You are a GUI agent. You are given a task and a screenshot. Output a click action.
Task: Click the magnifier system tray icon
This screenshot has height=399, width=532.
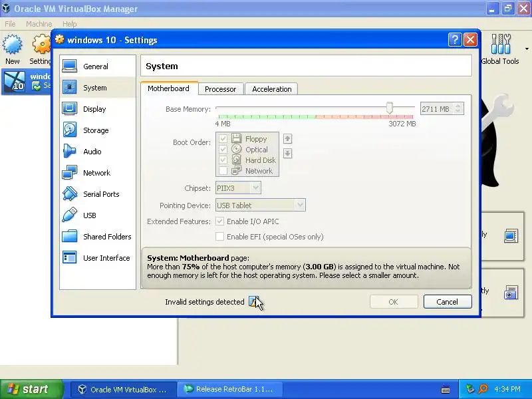point(483,389)
